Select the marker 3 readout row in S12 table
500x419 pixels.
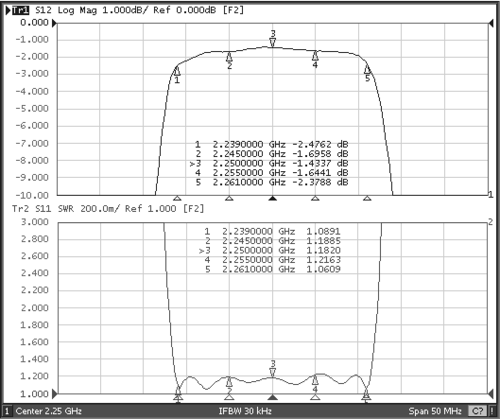(269, 164)
